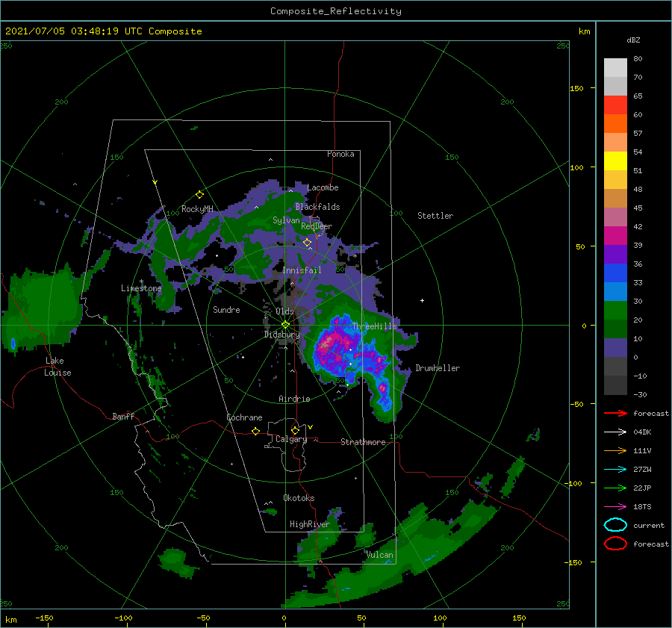Select the Ponoka town label
Screen dimensions: 672x628
click(340, 154)
